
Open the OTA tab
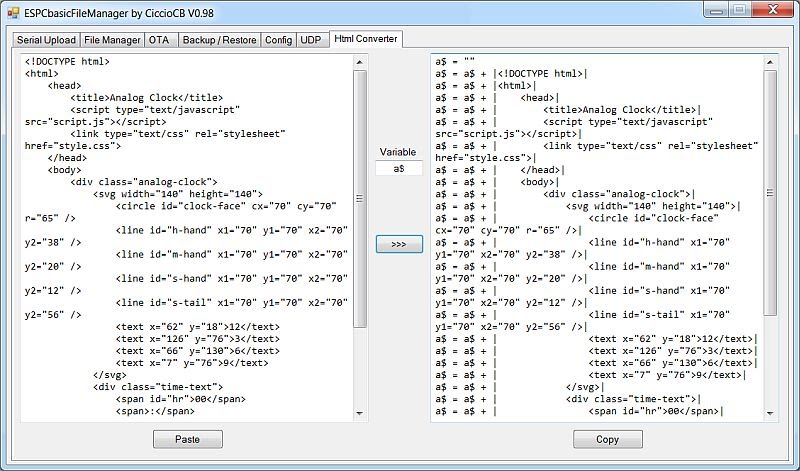pos(161,40)
